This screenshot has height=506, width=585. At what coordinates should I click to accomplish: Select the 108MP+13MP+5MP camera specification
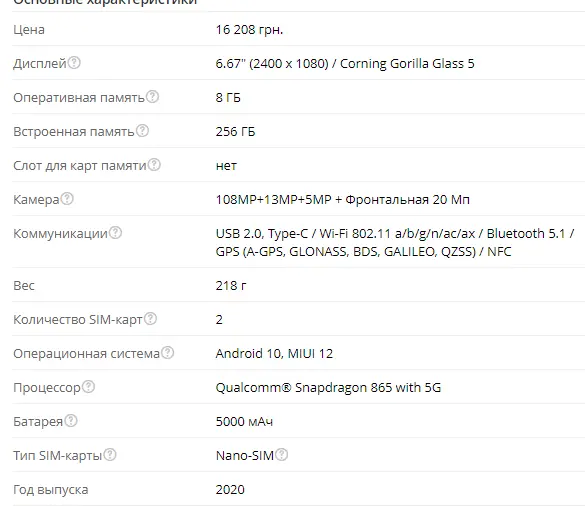pyautogui.click(x=273, y=200)
